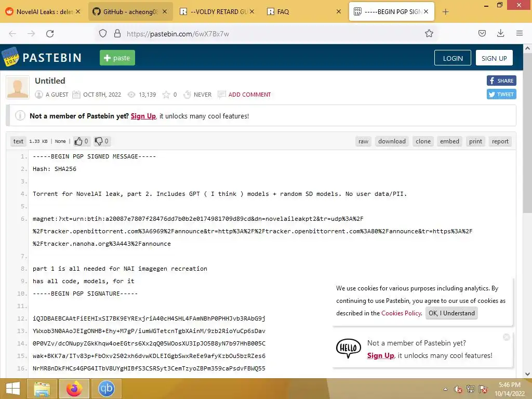Screen dimensions: 532x399
Task: Click the Pastebin logo
Action: [x=42, y=57]
